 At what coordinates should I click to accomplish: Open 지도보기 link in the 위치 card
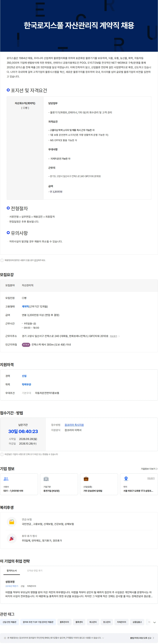tap(151, 478)
